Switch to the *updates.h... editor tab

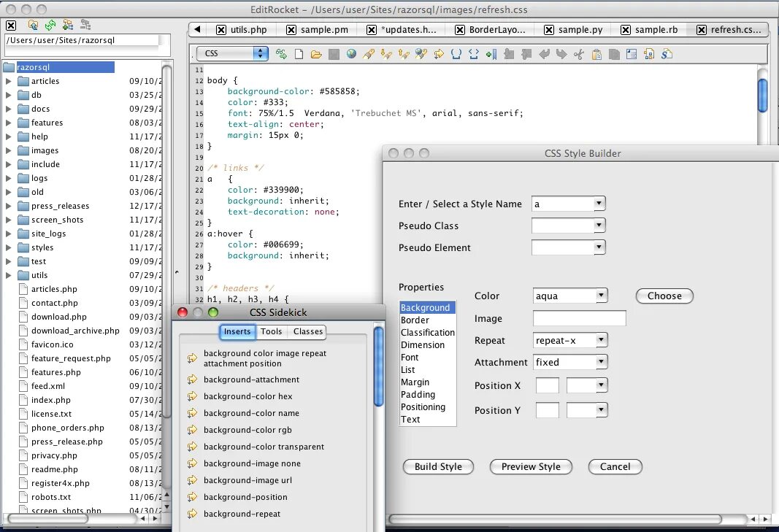click(x=408, y=30)
